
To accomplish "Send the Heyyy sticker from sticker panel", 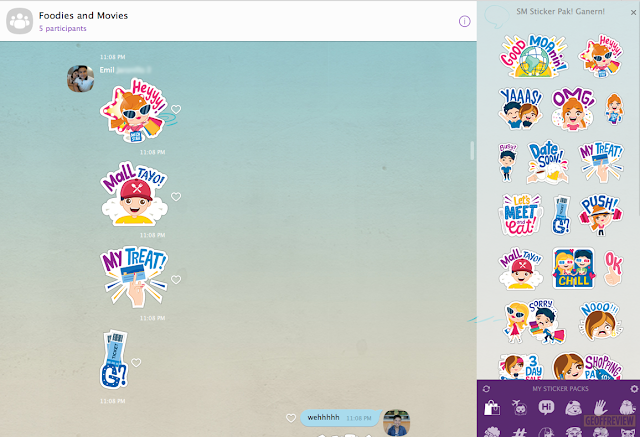I will (x=600, y=56).
